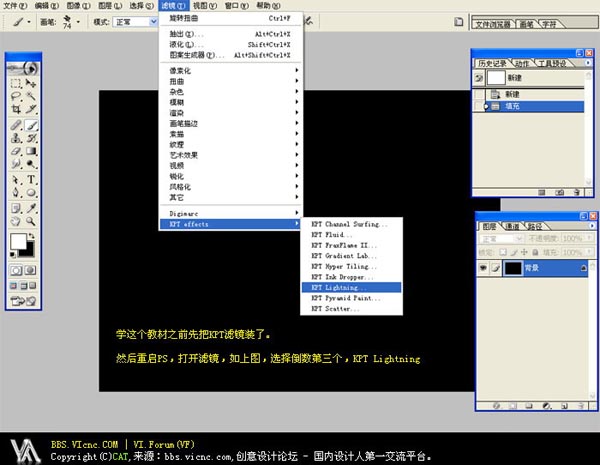Toggle lock transparent pixels in Layers panel
This screenshot has height=465, width=600.
503,252
